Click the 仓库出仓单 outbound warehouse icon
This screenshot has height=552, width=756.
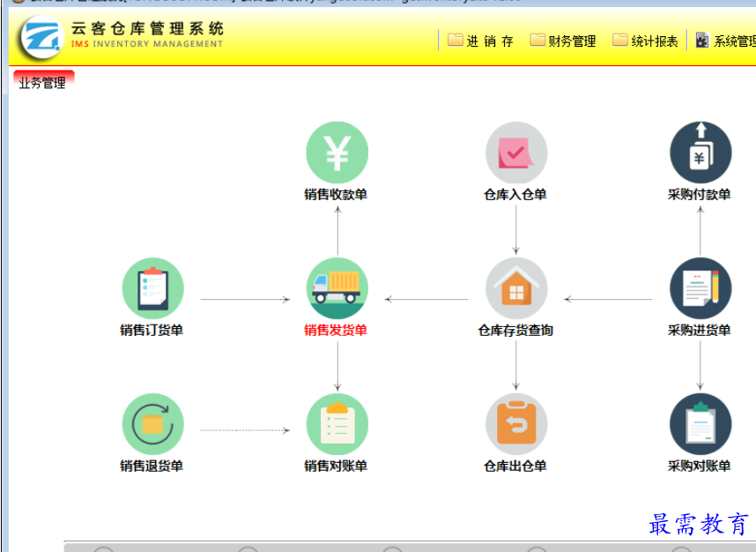[516, 423]
